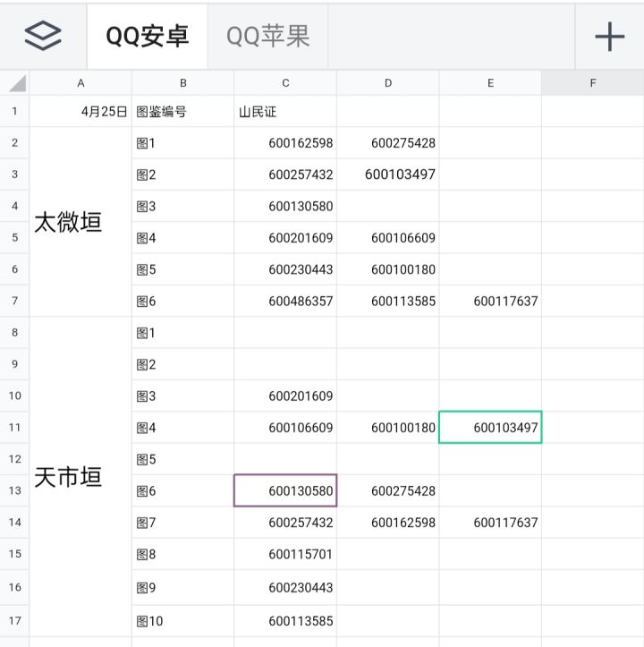Select column C header
The height and width of the screenshot is (647, 644).
[285, 83]
